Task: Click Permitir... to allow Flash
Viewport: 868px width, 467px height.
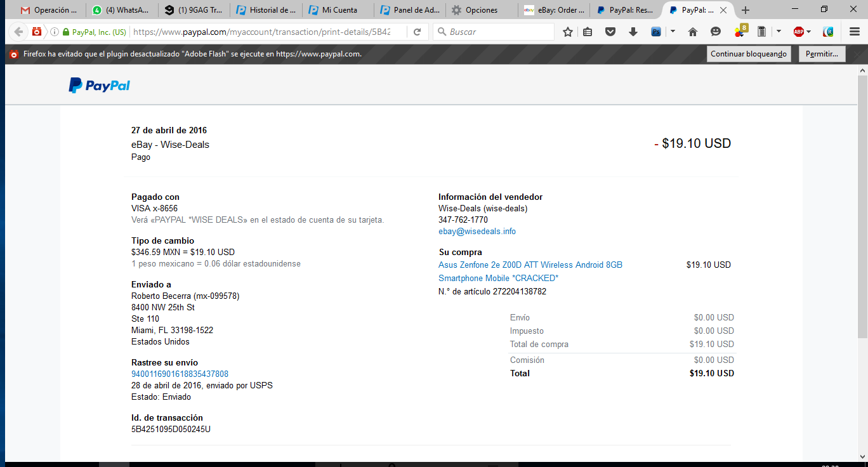Action: (822, 54)
